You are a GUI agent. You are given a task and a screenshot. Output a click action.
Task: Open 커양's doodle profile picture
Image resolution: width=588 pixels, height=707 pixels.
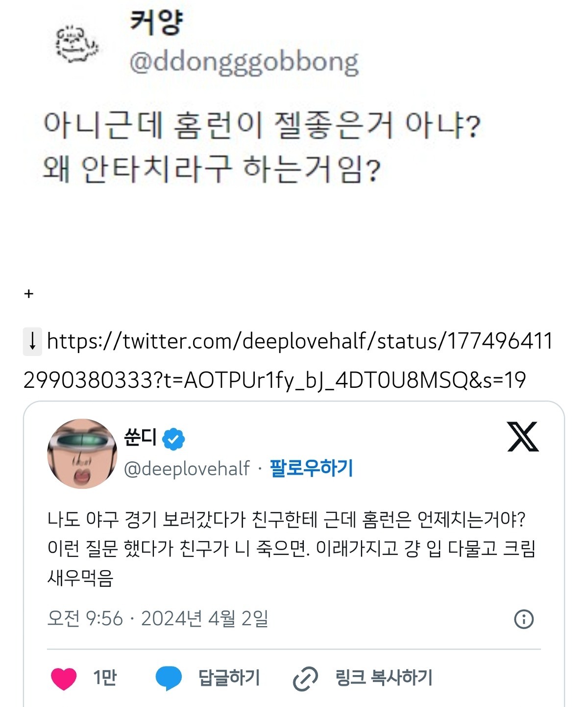[x=76, y=45]
